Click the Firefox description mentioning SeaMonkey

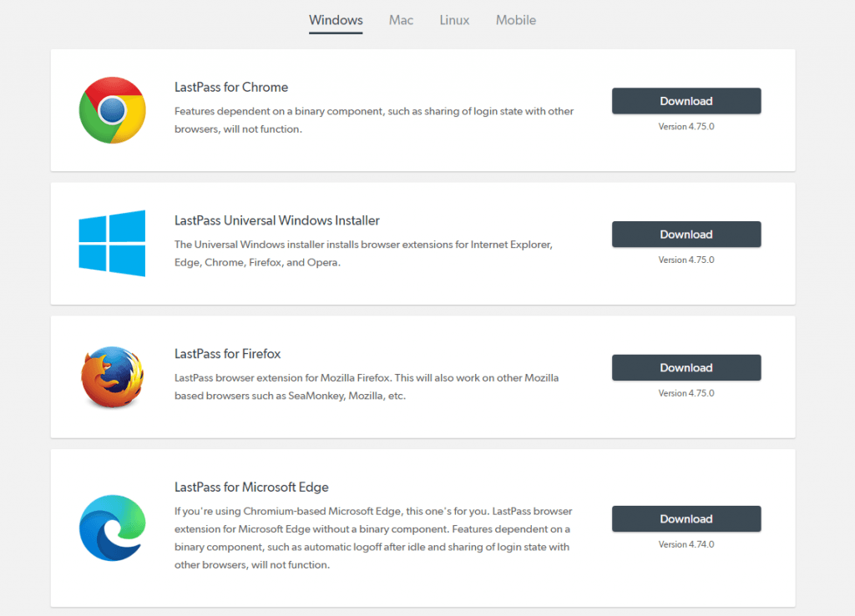tap(367, 386)
